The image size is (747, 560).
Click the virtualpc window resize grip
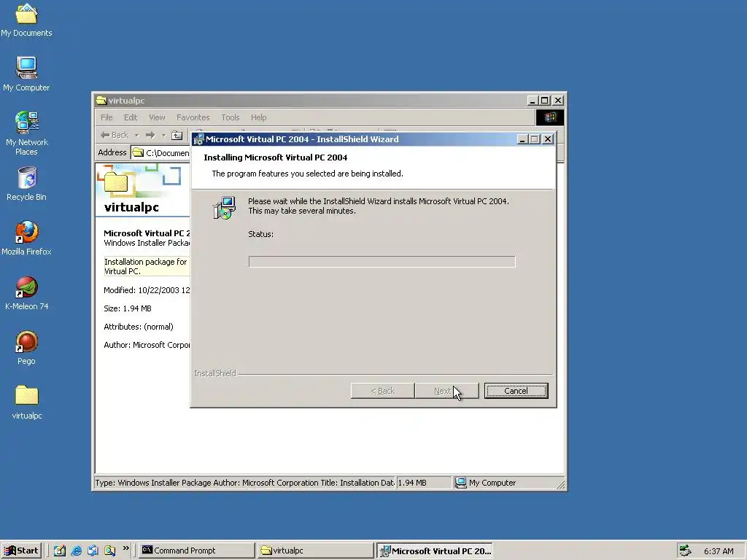click(x=560, y=484)
